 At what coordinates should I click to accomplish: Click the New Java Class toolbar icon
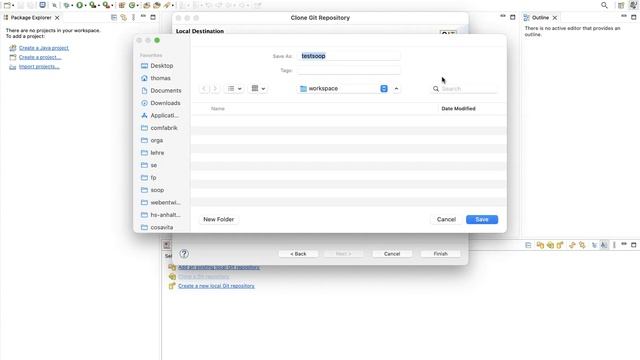click(132, 5)
